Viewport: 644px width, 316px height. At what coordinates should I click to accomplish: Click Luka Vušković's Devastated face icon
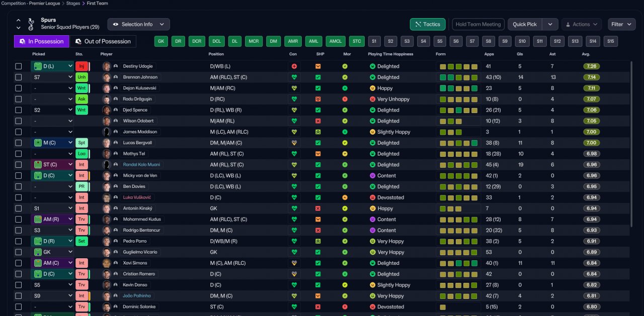pos(373,197)
